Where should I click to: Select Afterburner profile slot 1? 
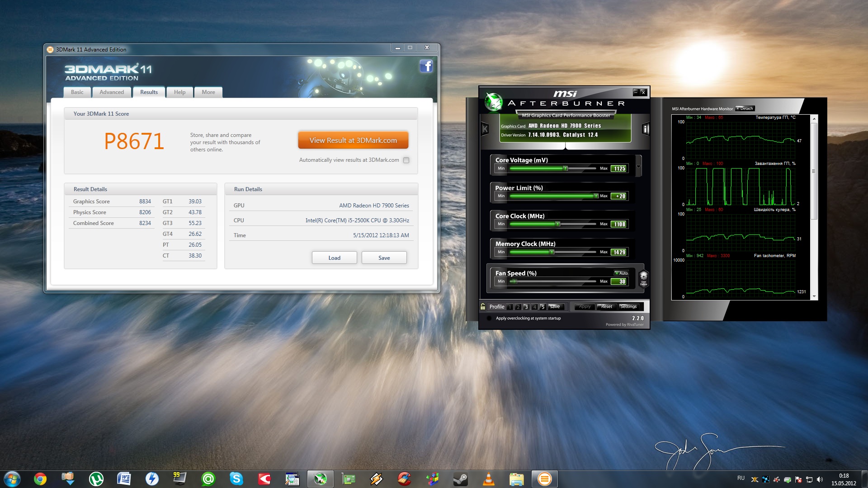pyautogui.click(x=510, y=307)
